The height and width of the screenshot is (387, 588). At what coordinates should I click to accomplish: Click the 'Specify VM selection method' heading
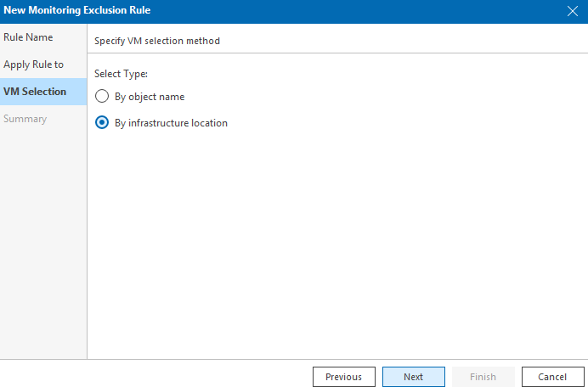pyautogui.click(x=157, y=41)
